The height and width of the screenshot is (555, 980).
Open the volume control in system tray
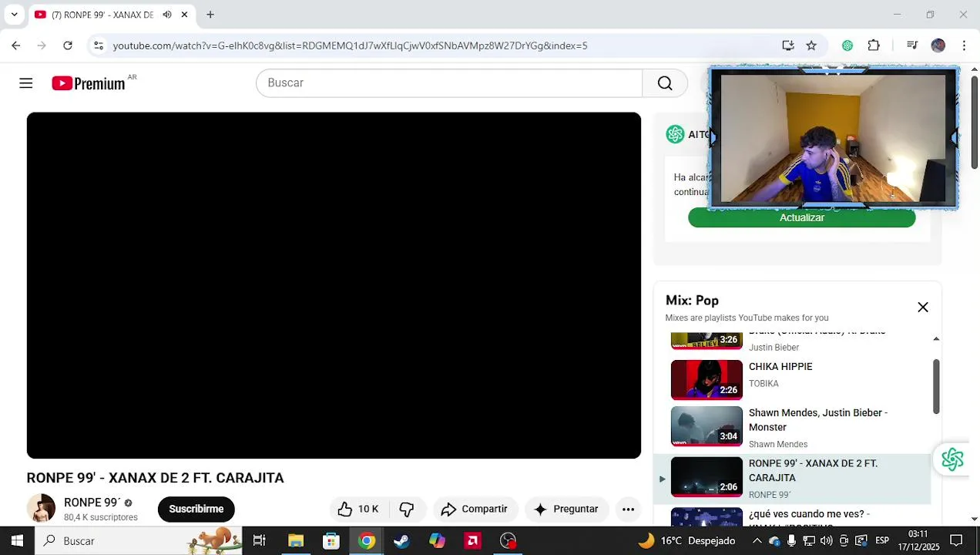tap(827, 541)
